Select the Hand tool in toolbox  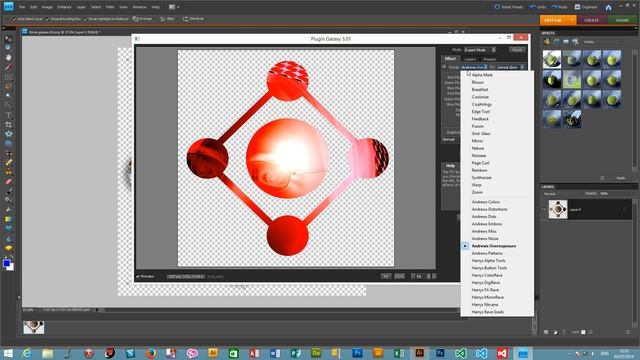[8, 58]
